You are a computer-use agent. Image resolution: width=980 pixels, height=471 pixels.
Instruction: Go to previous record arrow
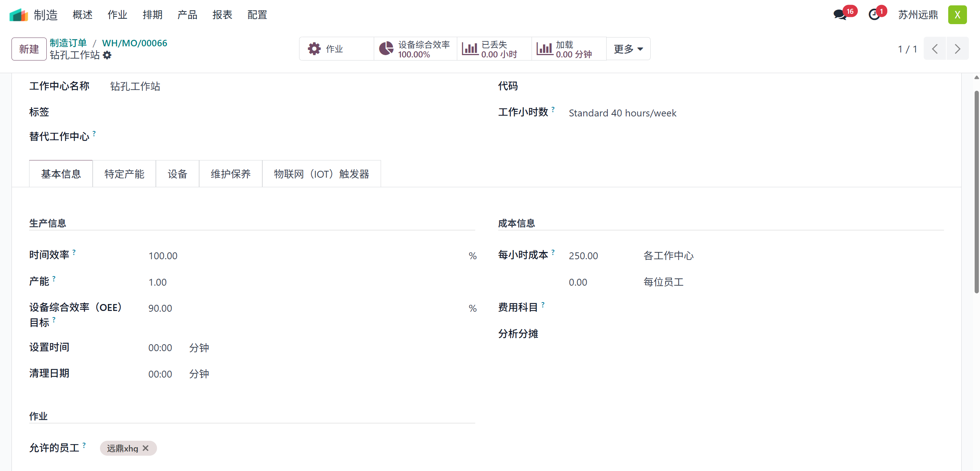coord(935,49)
